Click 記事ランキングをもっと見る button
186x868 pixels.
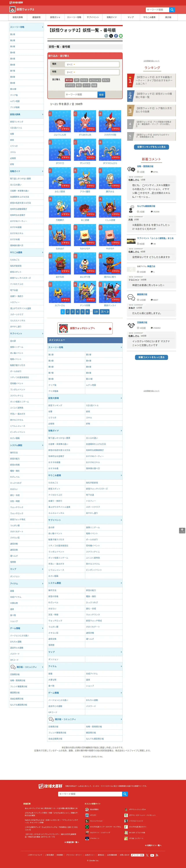pyautogui.click(x=152, y=147)
